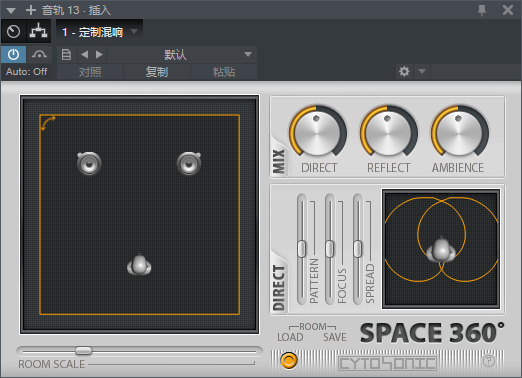Select the MIX section tab
The width and height of the screenshot is (522, 378).
(279, 161)
